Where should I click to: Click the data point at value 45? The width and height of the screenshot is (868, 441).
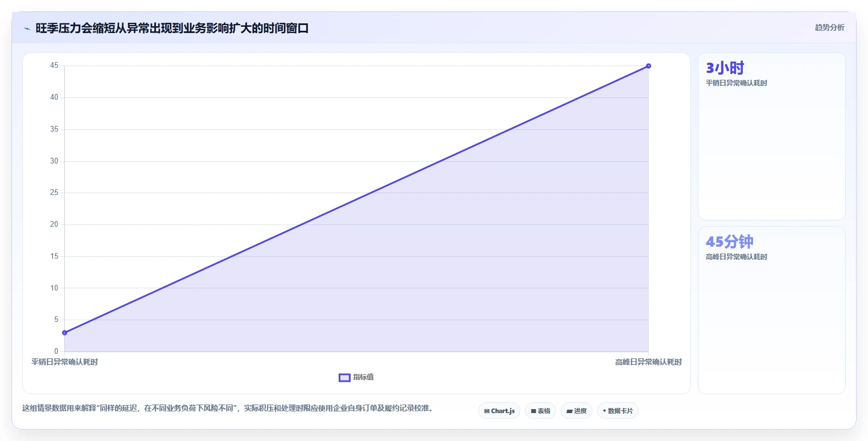(x=648, y=66)
